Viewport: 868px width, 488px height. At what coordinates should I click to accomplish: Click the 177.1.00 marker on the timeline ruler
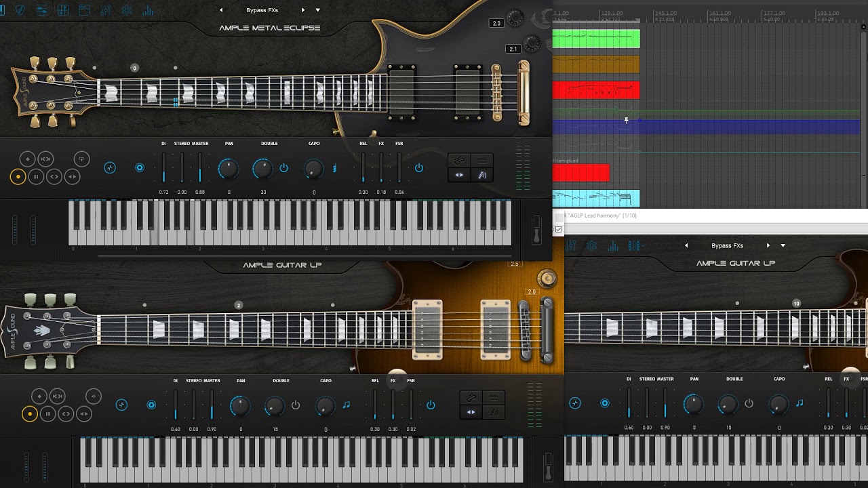(774, 13)
